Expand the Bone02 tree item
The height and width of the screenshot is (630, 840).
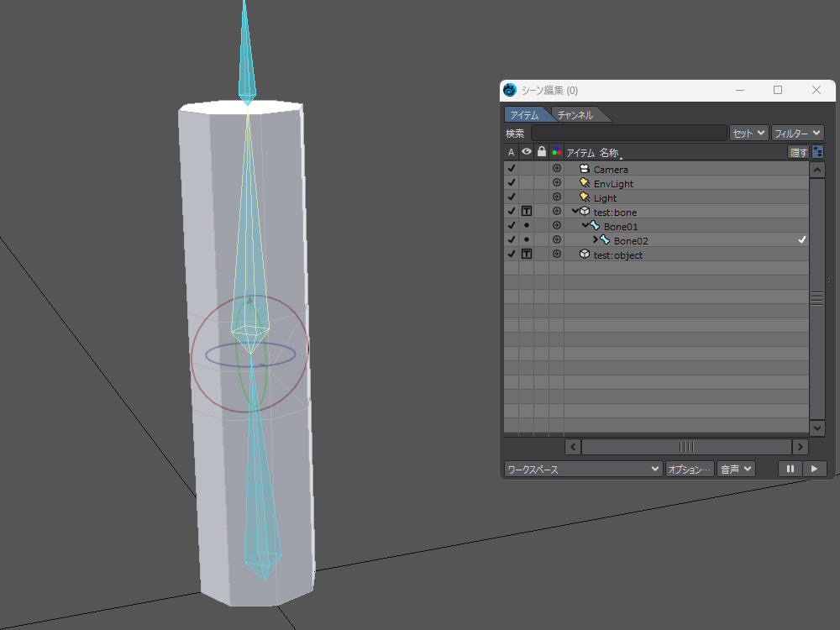click(596, 240)
